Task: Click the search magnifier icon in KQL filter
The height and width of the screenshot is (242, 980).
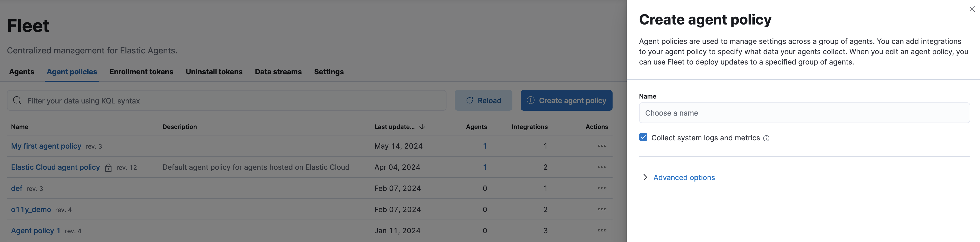Action: pyautogui.click(x=17, y=101)
